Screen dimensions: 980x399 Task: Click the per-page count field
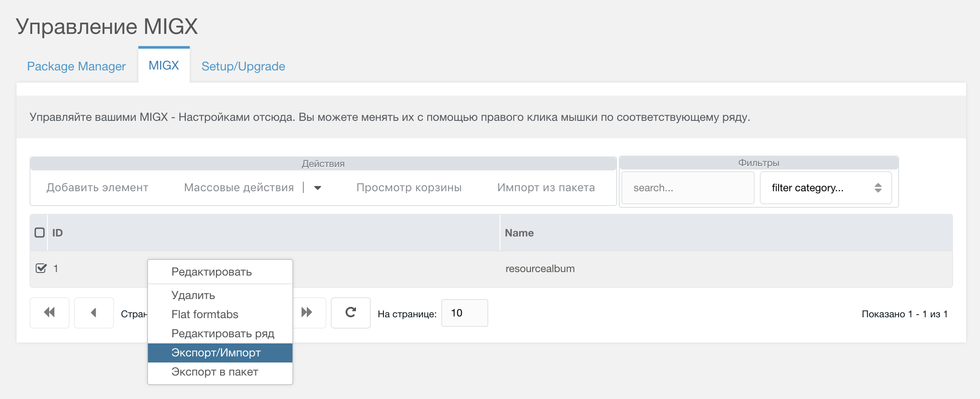point(465,313)
